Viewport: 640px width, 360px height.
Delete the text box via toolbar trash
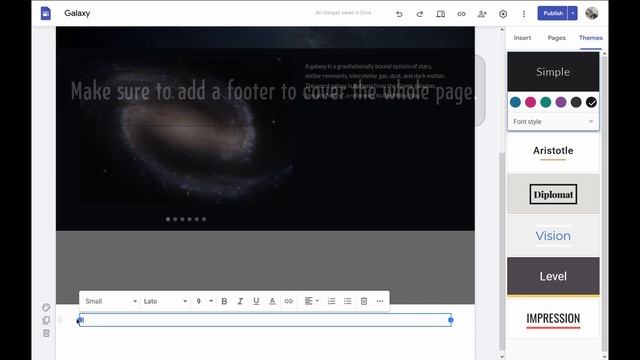(x=364, y=301)
